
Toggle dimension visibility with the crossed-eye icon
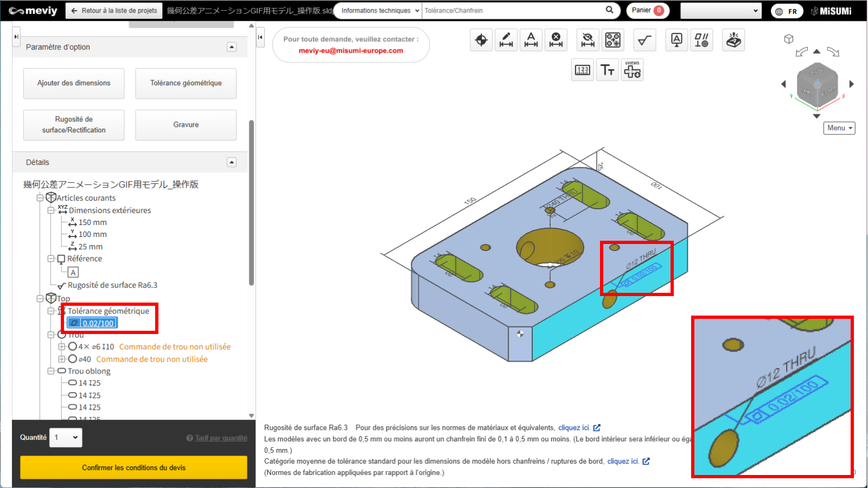tap(588, 40)
